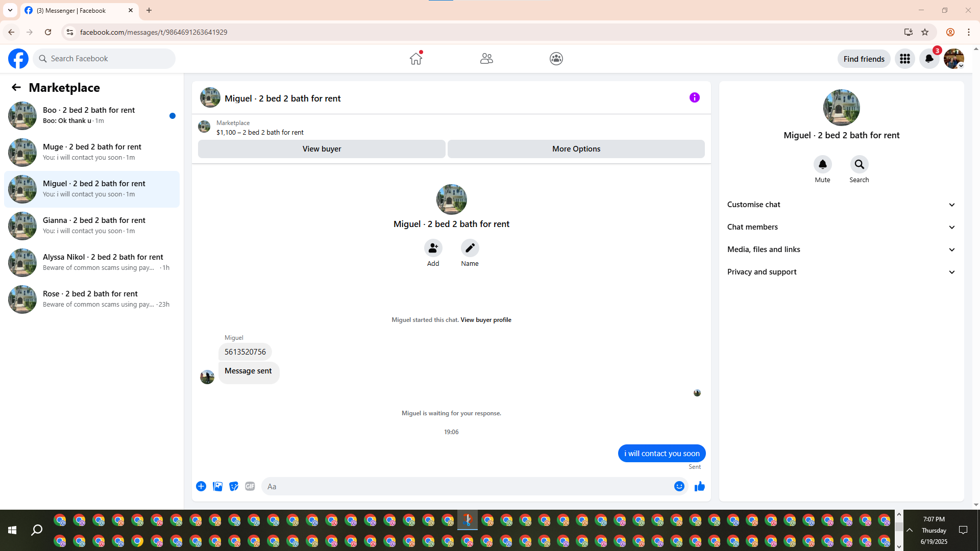Click the View buyer button
This screenshot has width=980, height=551.
(322, 149)
